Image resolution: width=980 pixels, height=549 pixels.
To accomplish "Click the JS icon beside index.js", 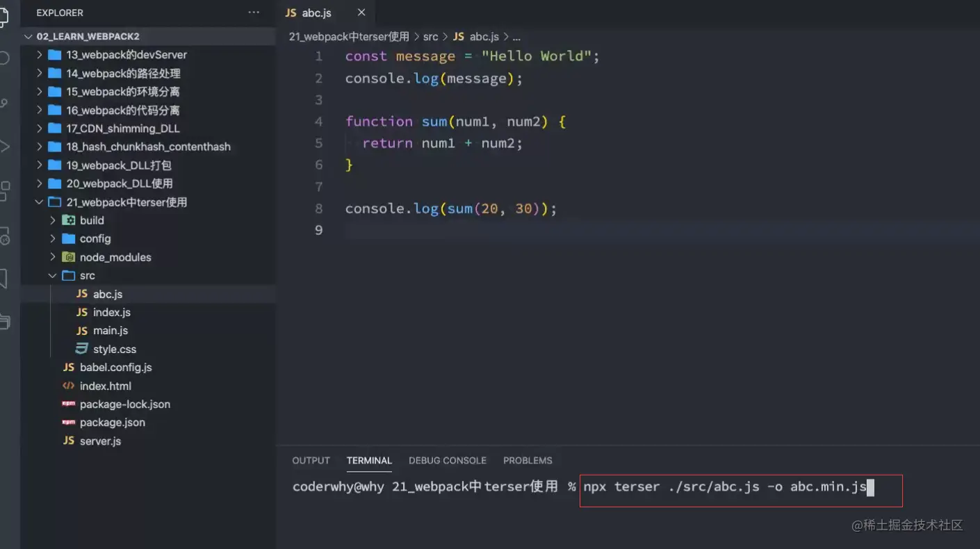I will point(82,313).
